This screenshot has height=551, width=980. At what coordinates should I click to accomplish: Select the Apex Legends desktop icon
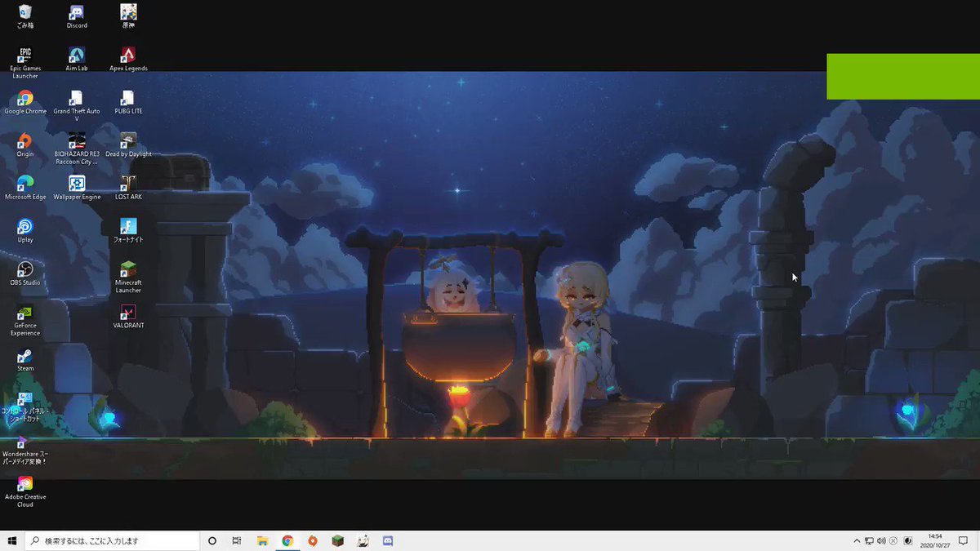[128, 60]
